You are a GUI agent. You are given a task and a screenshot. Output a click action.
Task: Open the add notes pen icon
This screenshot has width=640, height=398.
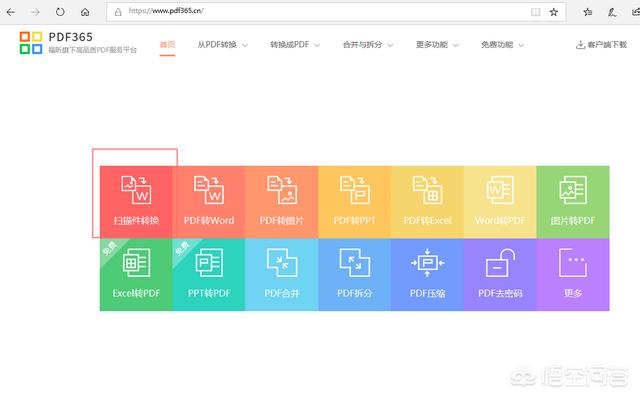[611, 12]
